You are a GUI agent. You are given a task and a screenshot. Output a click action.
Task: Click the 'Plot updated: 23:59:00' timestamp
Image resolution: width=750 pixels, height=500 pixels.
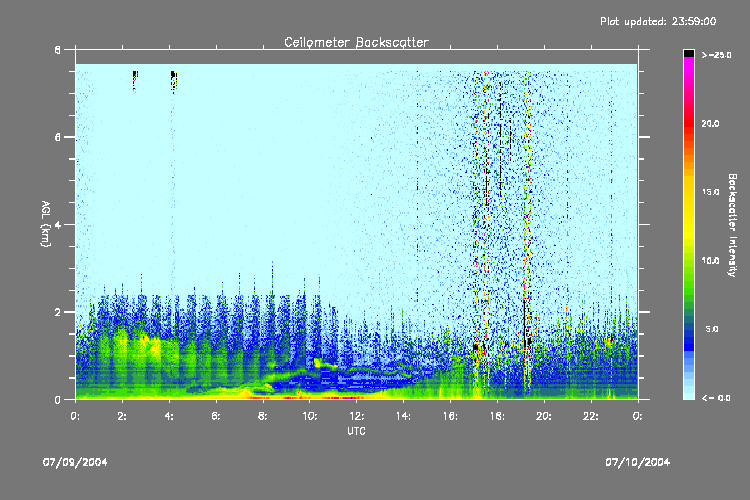coord(658,21)
